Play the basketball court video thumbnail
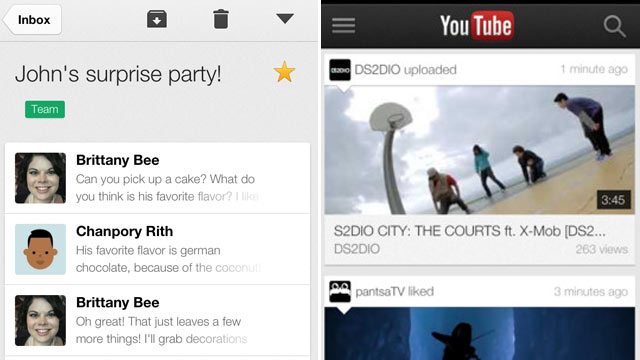 [x=480, y=150]
